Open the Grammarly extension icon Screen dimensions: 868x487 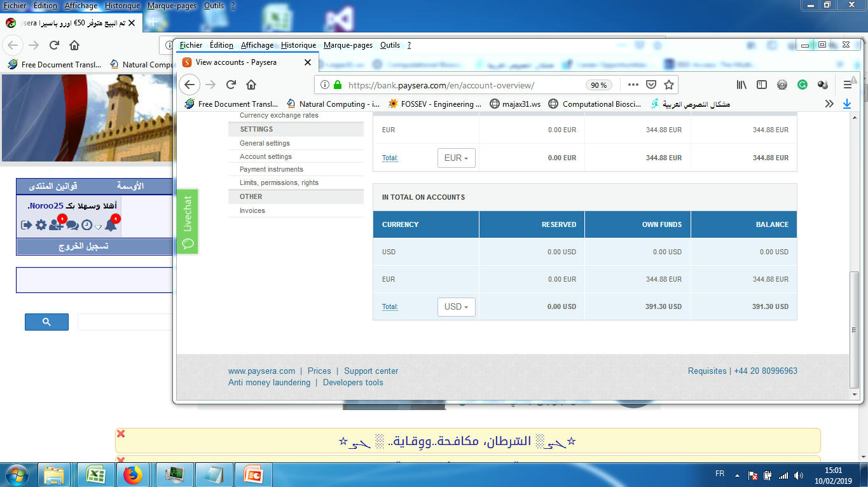(x=803, y=85)
